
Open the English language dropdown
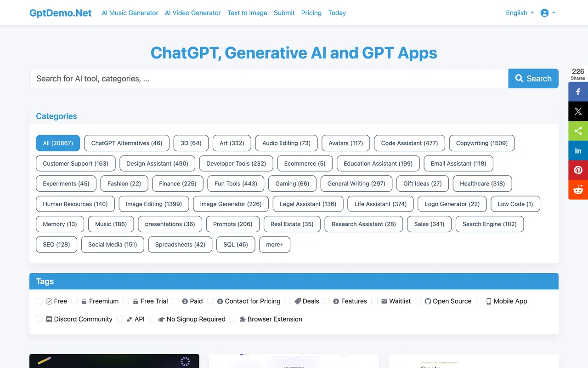tap(520, 13)
